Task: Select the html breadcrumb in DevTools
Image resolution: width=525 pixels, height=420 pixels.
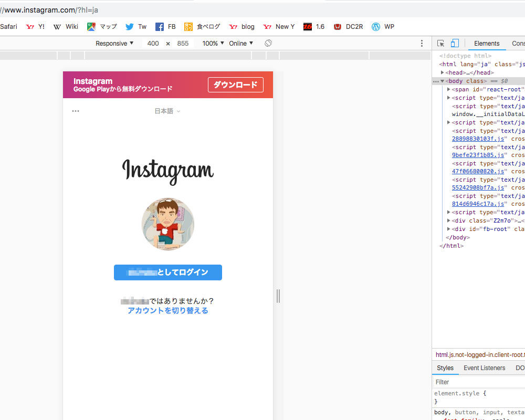Action: point(480,355)
